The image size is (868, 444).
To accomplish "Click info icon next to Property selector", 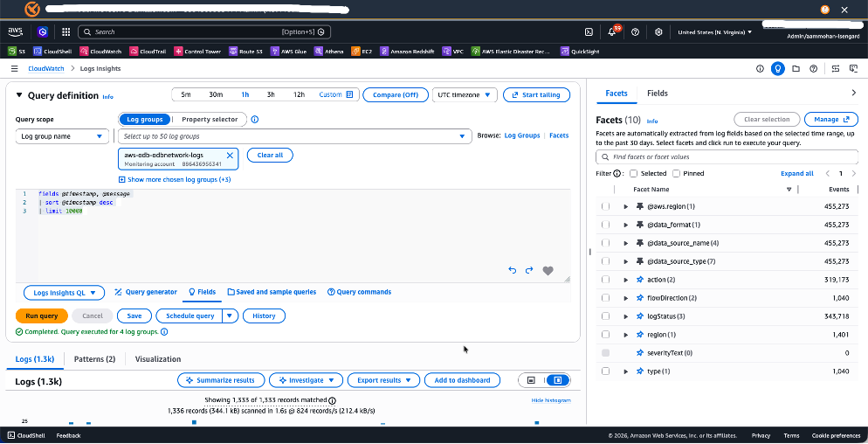I will click(x=255, y=119).
